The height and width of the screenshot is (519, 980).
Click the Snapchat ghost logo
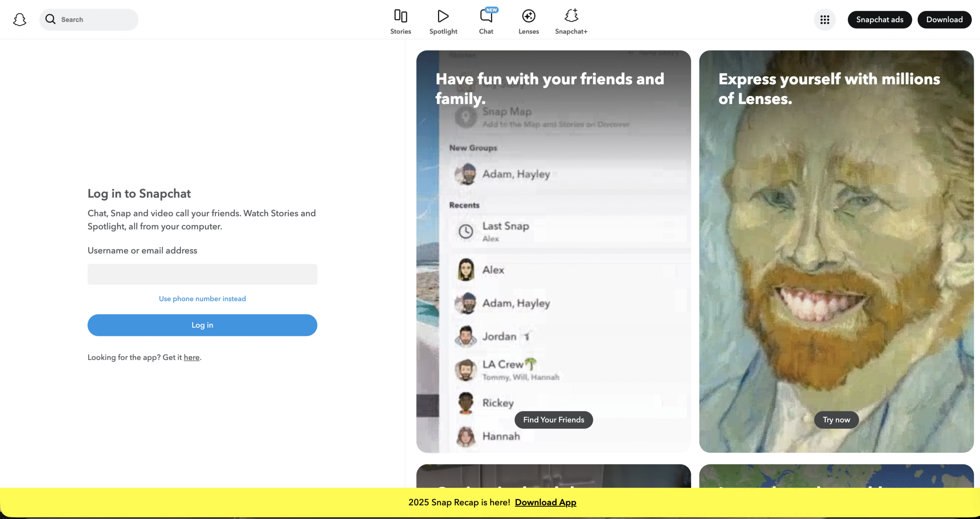(20, 20)
